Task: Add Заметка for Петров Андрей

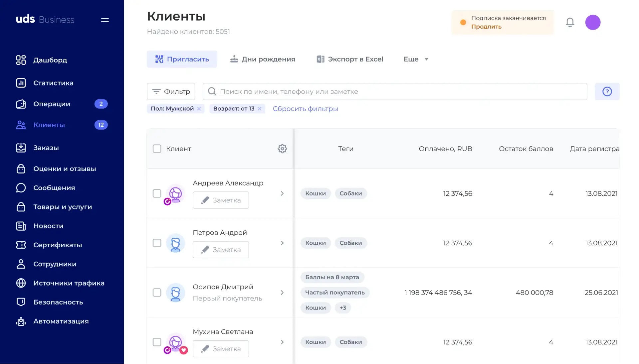Action: pos(221,250)
